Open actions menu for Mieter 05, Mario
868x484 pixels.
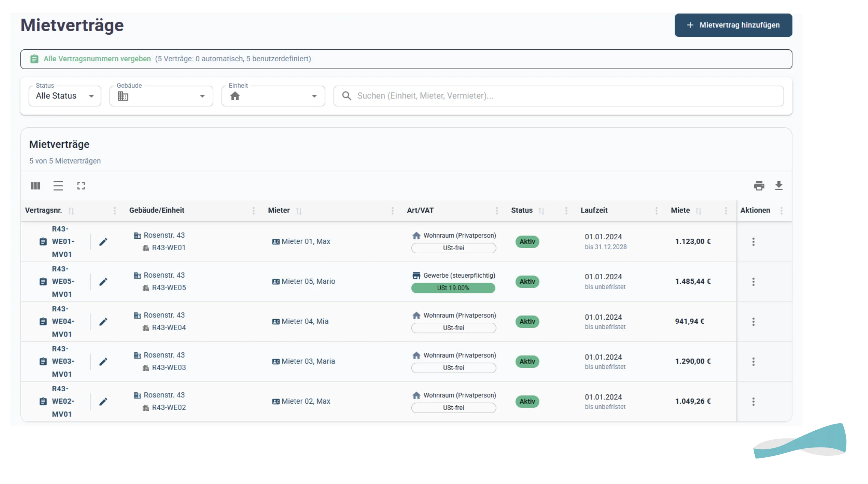point(753,282)
